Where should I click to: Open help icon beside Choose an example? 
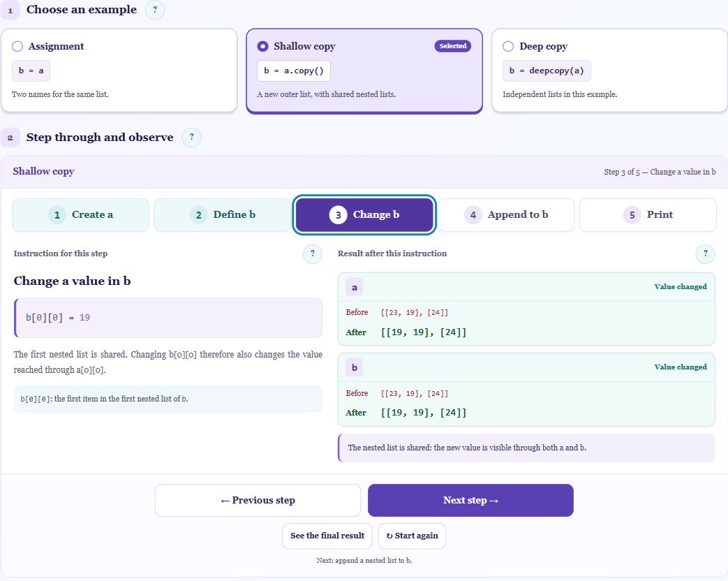pos(155,10)
